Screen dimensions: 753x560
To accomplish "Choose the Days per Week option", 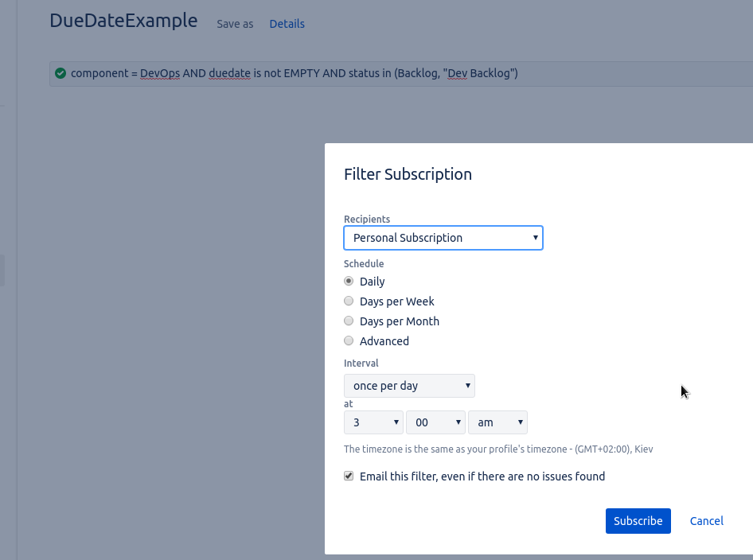I will 349,301.
